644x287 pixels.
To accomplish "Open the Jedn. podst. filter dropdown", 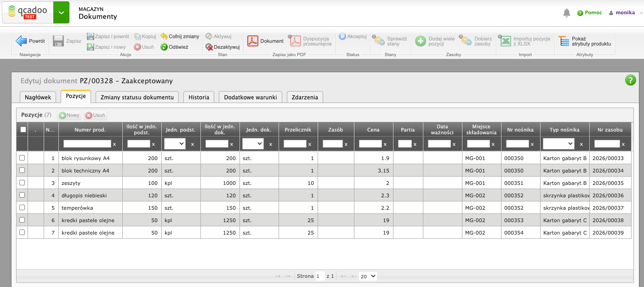I will pos(175,144).
